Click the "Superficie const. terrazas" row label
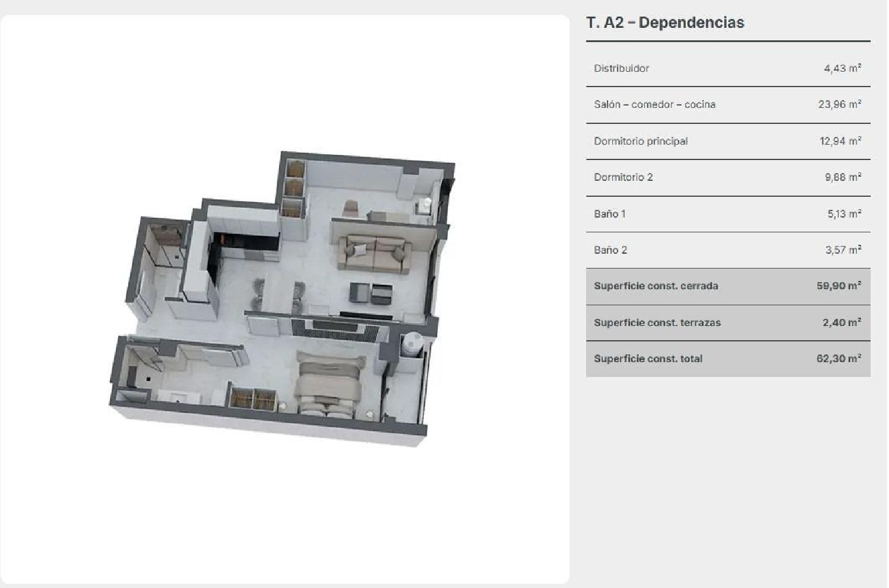889x588 pixels. (x=657, y=323)
